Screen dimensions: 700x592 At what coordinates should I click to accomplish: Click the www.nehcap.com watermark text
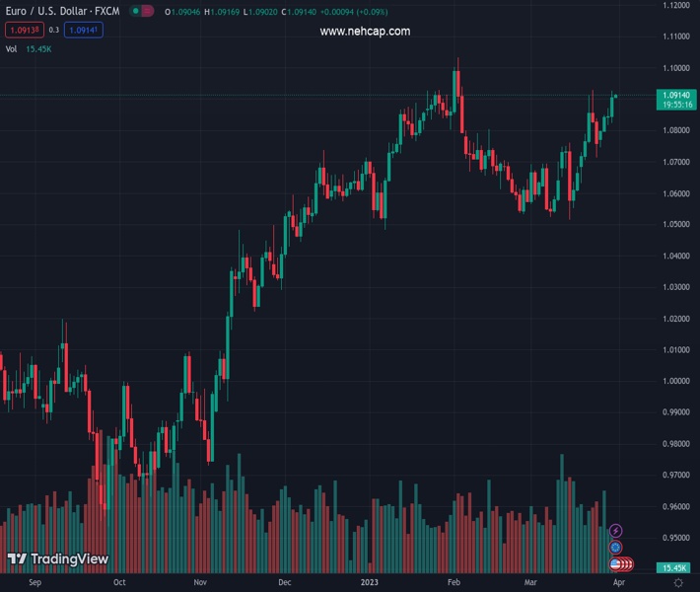pyautogui.click(x=365, y=32)
